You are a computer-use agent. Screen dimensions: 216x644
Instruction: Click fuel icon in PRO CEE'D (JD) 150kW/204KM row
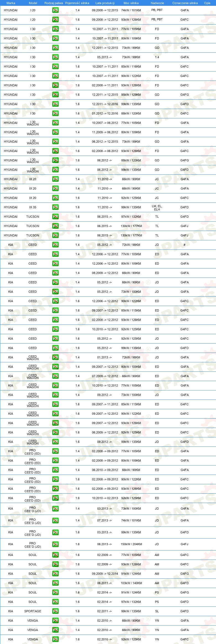[x=56, y=544]
